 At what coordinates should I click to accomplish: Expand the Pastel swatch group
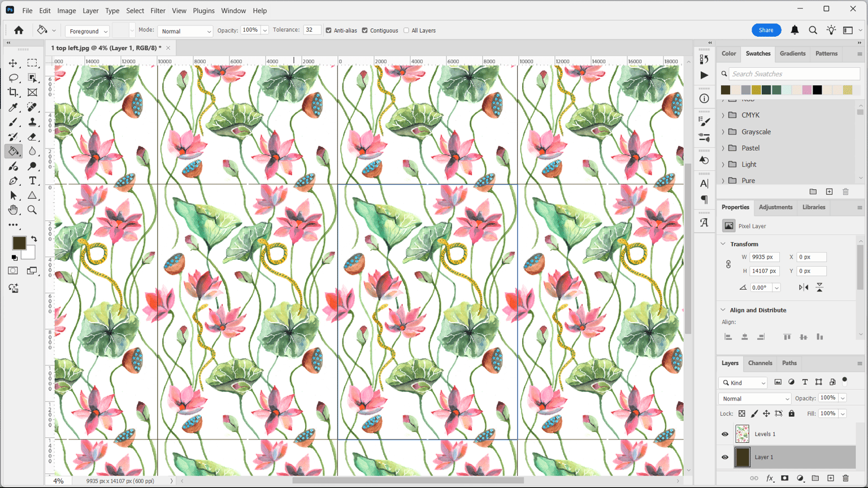pyautogui.click(x=723, y=148)
